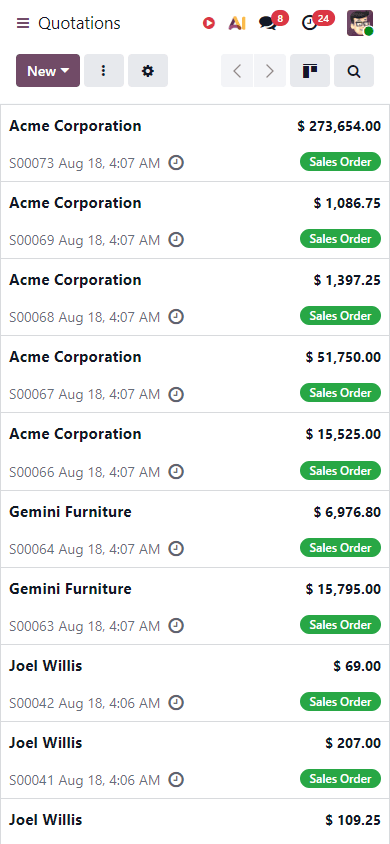Go to the next page arrow

pyautogui.click(x=270, y=71)
